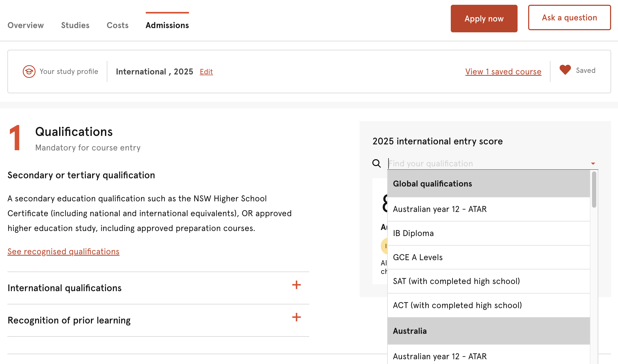Toggle the Saved heart icon

click(x=565, y=70)
